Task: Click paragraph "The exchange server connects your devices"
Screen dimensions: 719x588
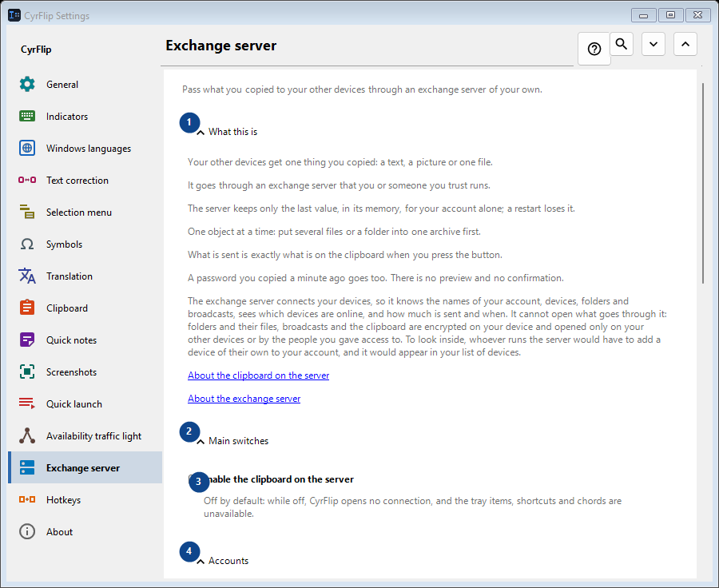Action: (427, 327)
